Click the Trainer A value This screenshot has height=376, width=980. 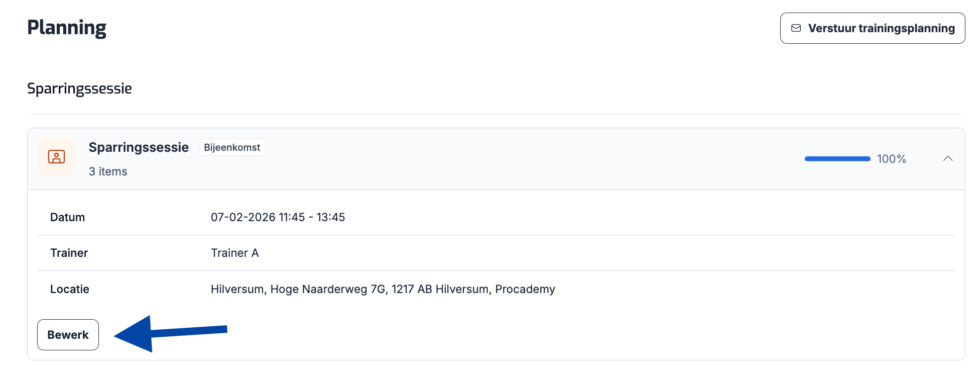[234, 253]
